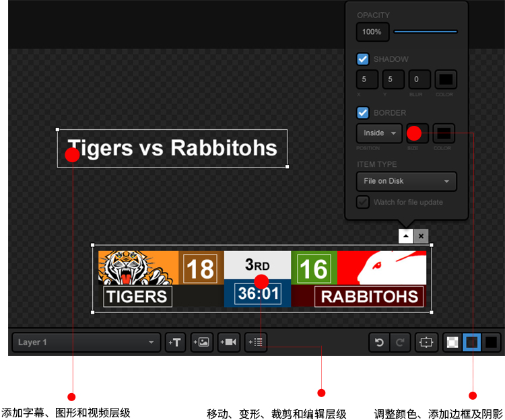Open the Layer 1 dropdown
Screen dimensions: 505x420
(x=86, y=342)
